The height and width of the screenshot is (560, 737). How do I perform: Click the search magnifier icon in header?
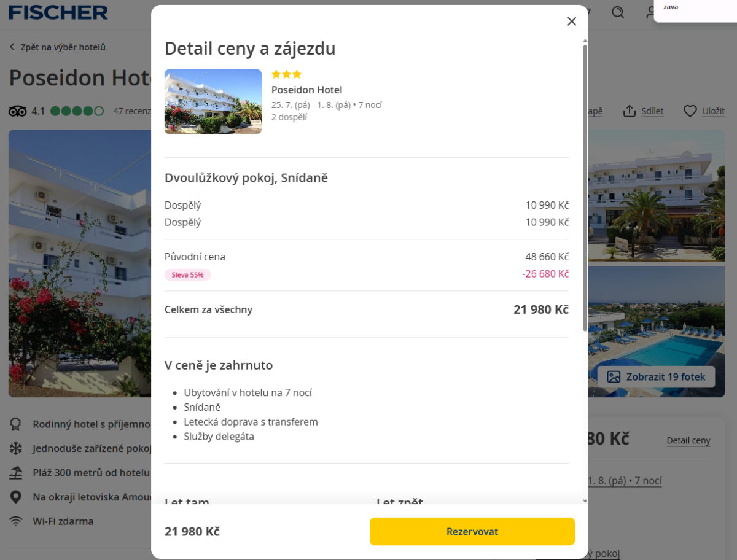(x=618, y=12)
